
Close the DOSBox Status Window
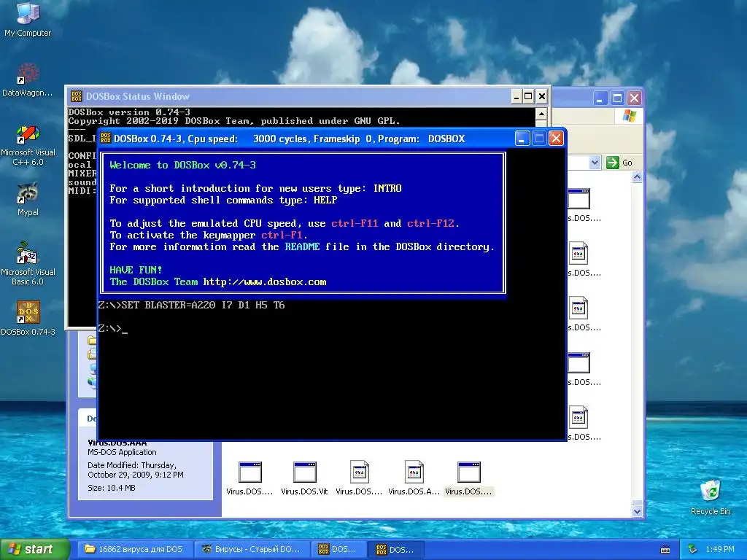point(542,97)
